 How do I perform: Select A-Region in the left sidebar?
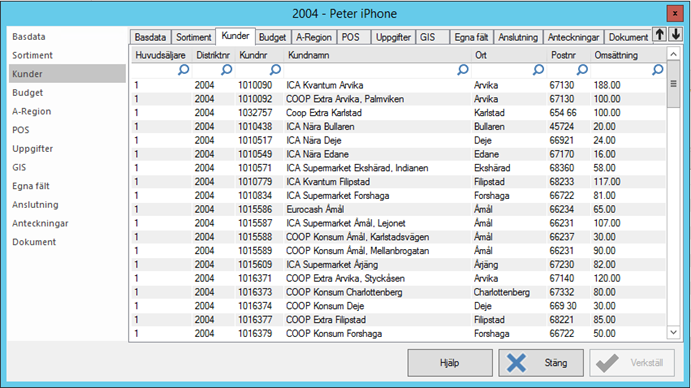67,111
